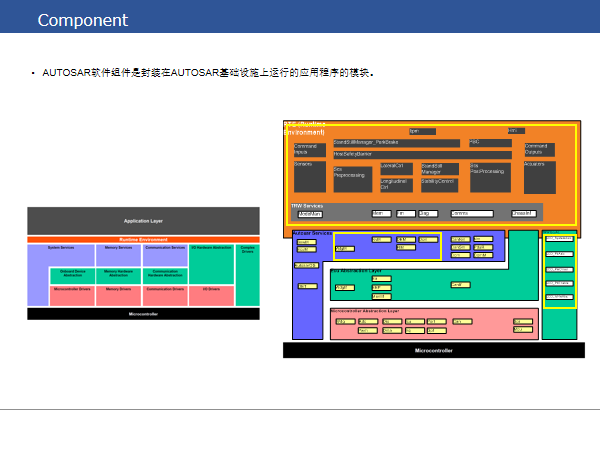
Task: Select the 'Command Outputs' dark box
Action: click(540, 149)
